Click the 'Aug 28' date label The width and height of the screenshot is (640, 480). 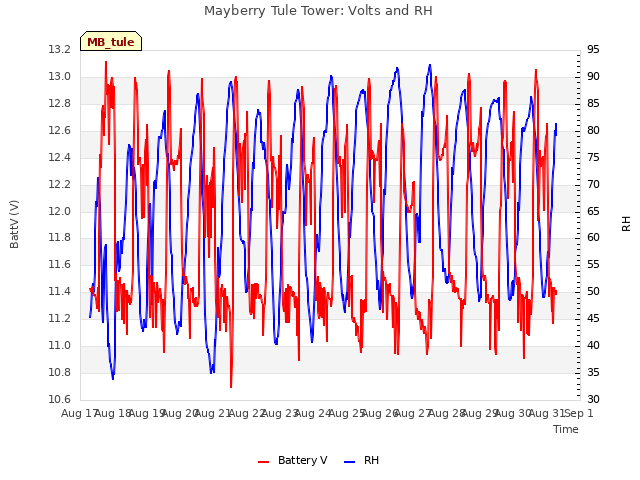(x=446, y=413)
